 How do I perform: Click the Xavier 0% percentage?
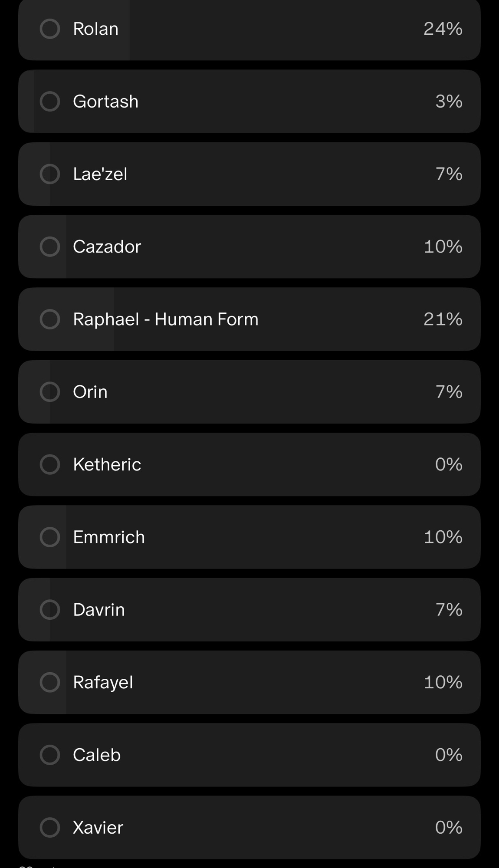coord(448,828)
